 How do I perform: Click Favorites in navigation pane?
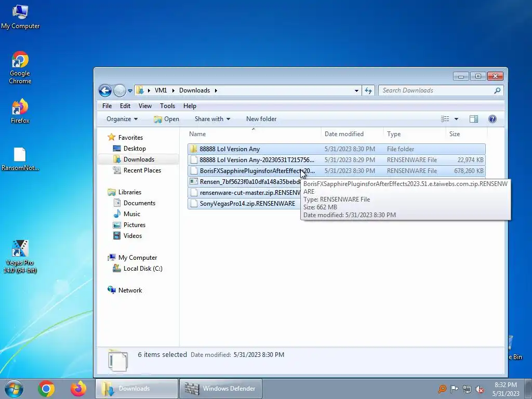pos(130,137)
